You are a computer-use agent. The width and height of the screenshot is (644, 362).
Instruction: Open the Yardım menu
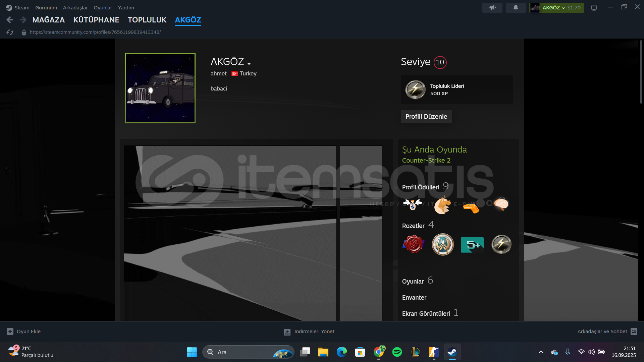126,7
